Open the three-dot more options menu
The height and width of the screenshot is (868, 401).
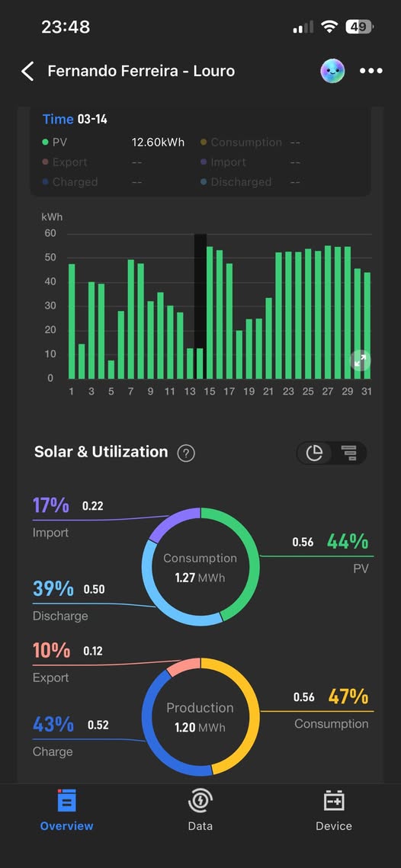click(371, 71)
